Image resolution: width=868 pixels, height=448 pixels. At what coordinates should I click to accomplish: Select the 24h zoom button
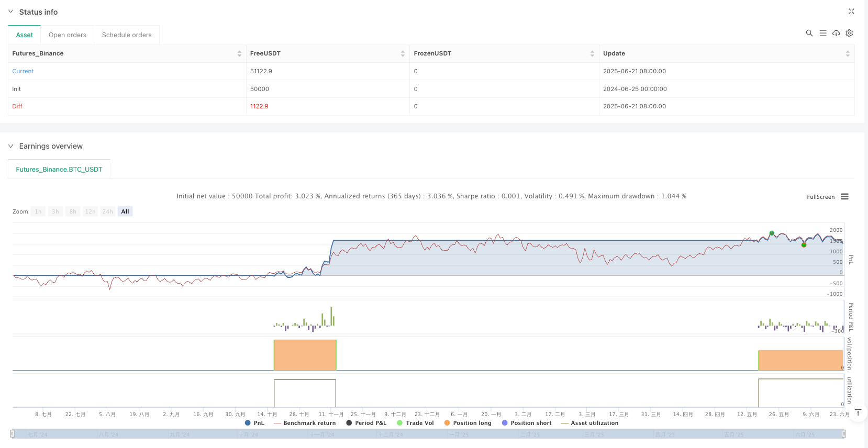coord(107,211)
